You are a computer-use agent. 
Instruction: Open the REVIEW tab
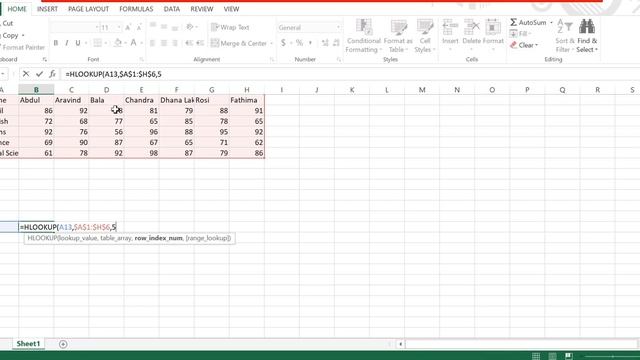(202, 9)
